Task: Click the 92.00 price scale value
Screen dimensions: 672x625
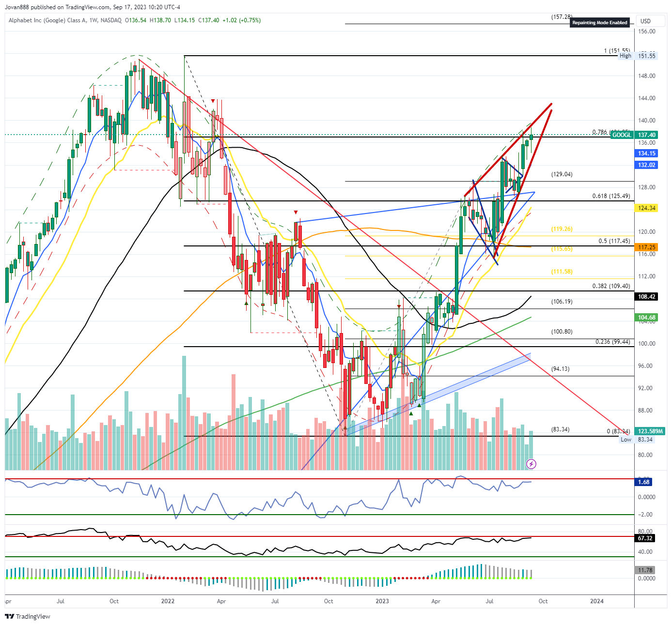Action: click(x=645, y=388)
